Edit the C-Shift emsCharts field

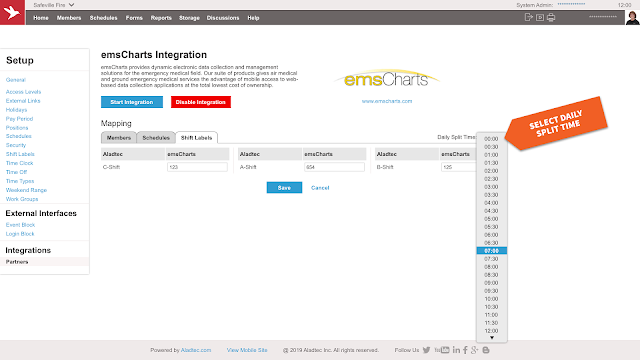point(197,167)
